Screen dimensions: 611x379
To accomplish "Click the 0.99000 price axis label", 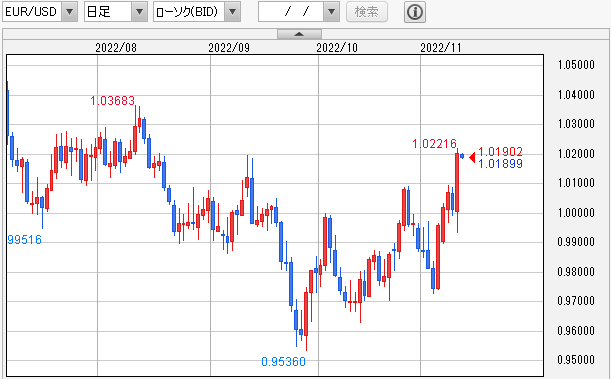I will (x=576, y=242).
